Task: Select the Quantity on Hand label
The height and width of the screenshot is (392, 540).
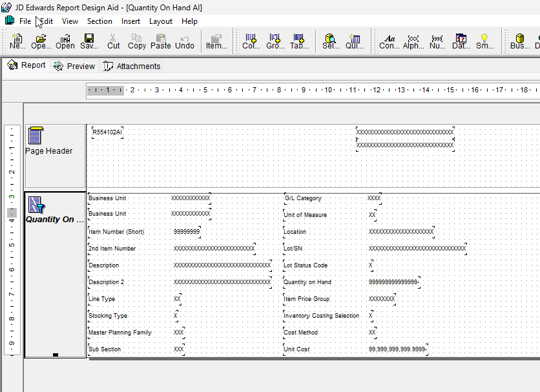Action: (x=307, y=282)
